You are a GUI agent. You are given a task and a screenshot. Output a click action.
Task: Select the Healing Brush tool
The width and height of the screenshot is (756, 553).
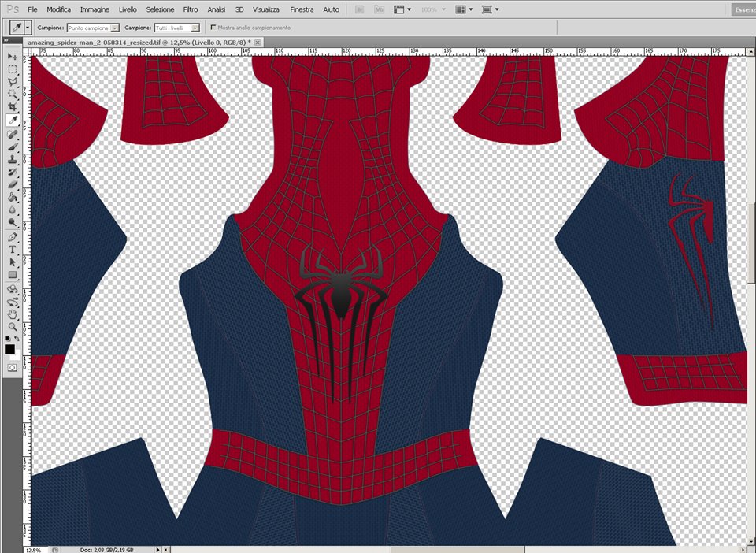pyautogui.click(x=13, y=134)
